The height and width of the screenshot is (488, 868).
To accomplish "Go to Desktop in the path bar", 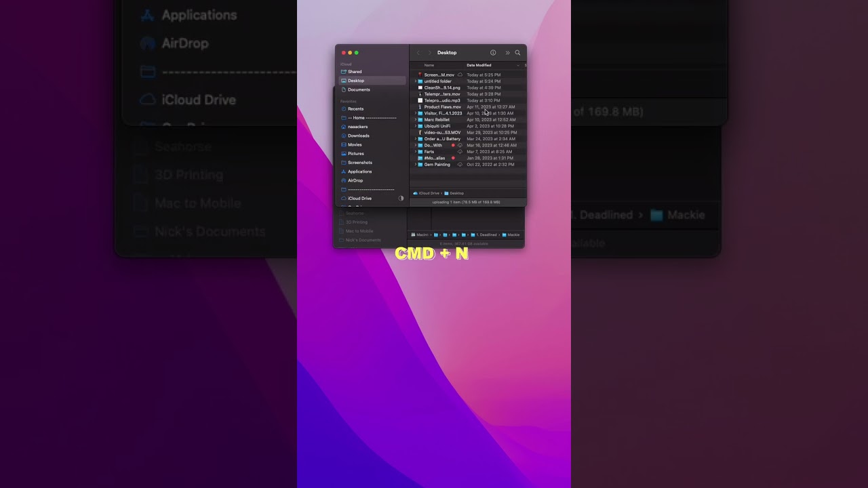I will pyautogui.click(x=454, y=193).
